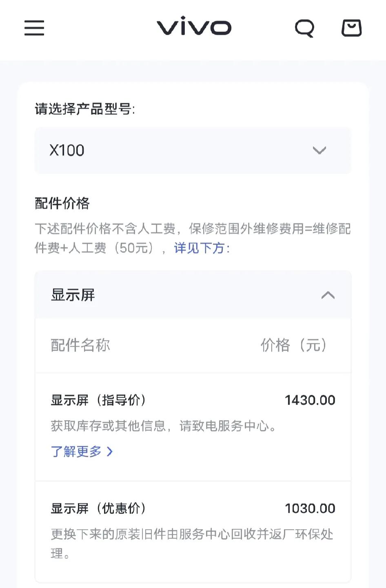Open the search icon
Image resolution: width=386 pixels, height=588 pixels.
click(x=305, y=28)
